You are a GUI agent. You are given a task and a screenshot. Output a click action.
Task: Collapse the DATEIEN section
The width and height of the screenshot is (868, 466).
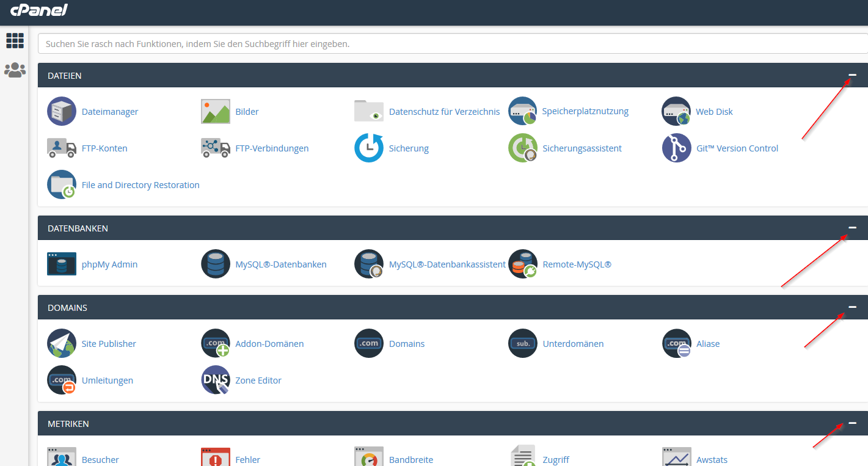point(852,75)
